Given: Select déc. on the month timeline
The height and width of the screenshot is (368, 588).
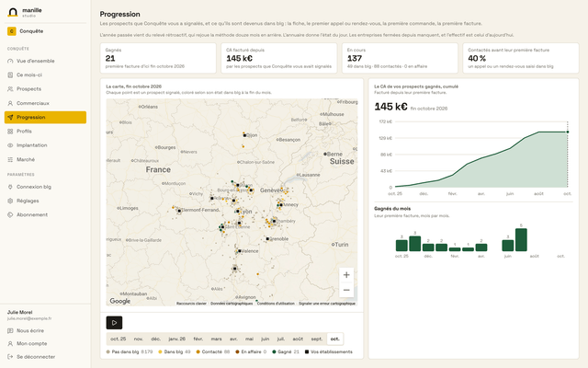Looking at the screenshot, I should pos(155,339).
